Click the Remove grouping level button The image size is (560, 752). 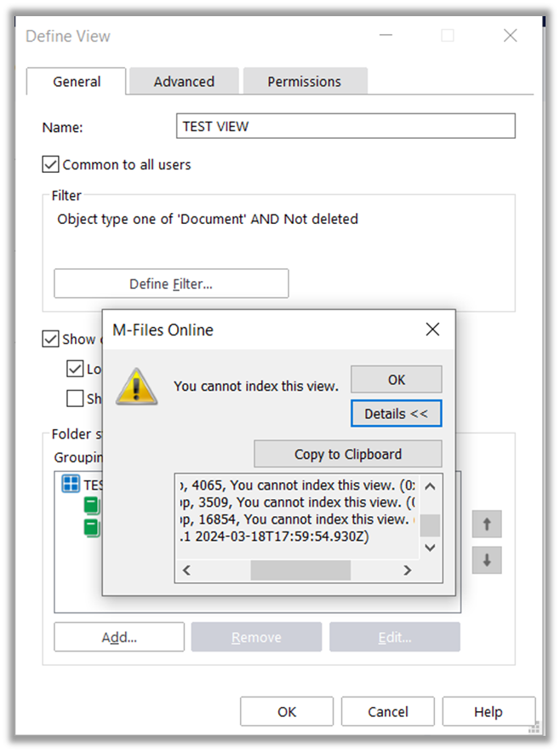[256, 637]
